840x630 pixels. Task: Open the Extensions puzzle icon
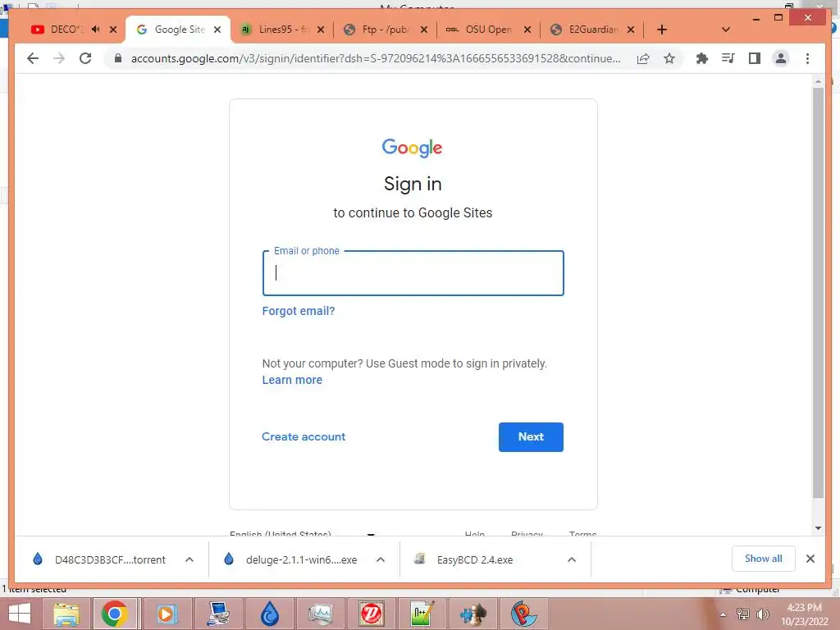tap(702, 58)
